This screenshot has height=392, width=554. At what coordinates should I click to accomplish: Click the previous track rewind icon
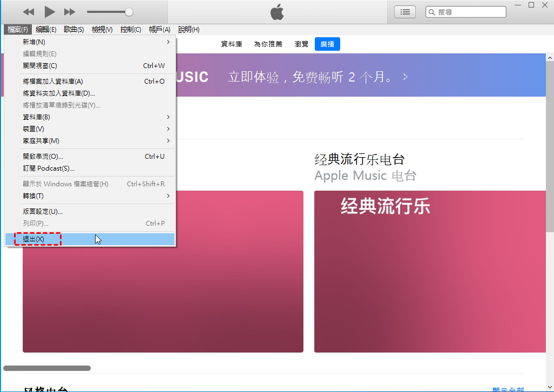(29, 12)
